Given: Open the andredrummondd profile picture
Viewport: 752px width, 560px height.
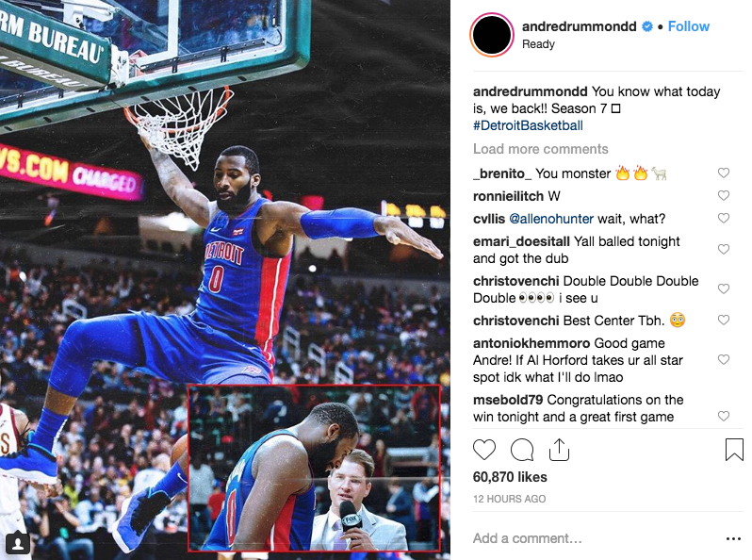Looking at the screenshot, I should pyautogui.click(x=492, y=35).
